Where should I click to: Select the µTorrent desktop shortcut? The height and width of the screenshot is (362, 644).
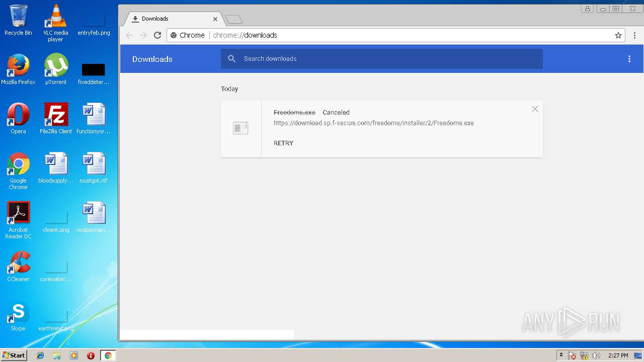point(56,69)
